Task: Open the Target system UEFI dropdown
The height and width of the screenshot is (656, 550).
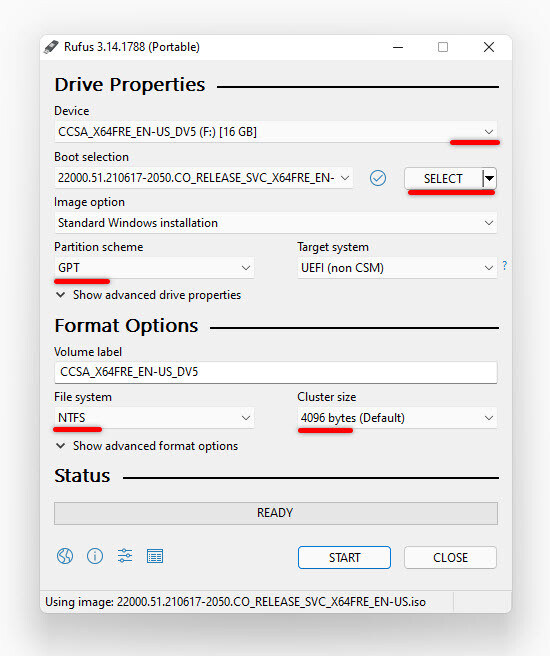Action: click(x=397, y=268)
